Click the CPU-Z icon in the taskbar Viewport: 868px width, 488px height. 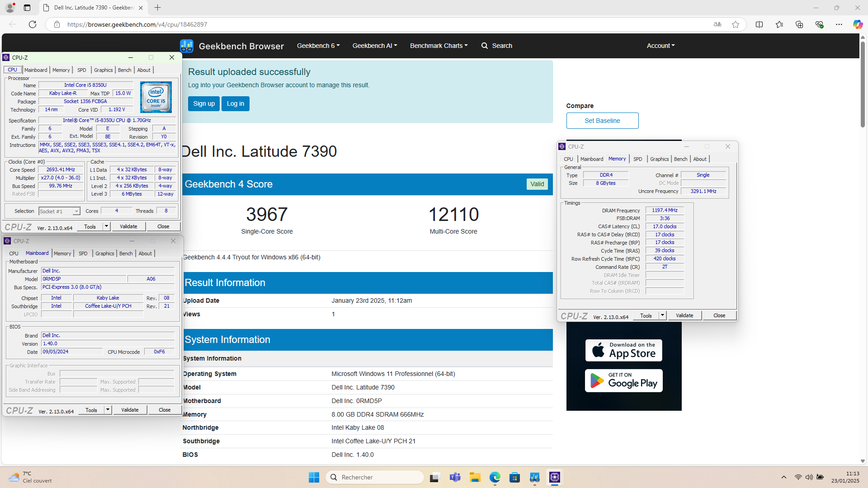555,477
